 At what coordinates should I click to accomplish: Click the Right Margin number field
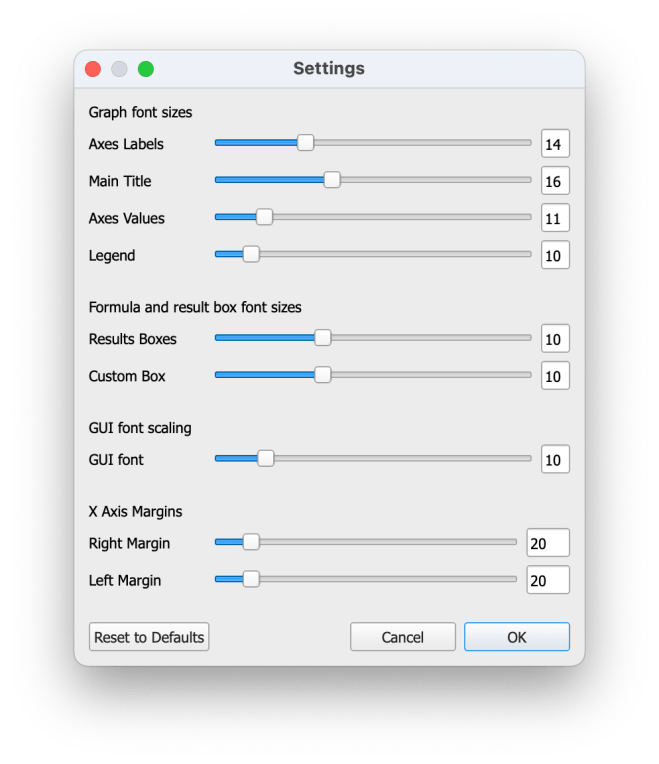pos(548,543)
